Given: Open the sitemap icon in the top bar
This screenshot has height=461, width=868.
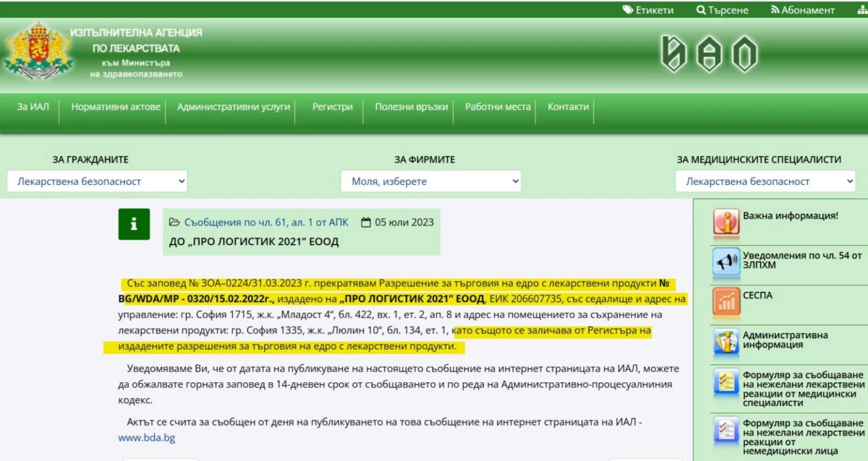Looking at the screenshot, I should 861,10.
